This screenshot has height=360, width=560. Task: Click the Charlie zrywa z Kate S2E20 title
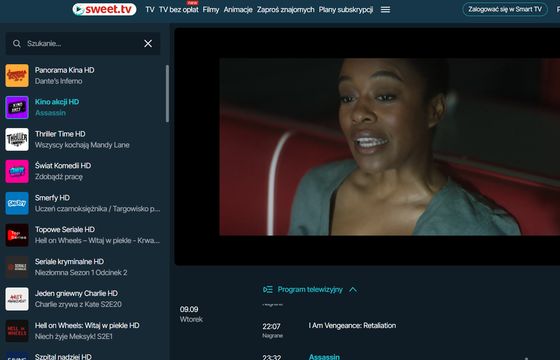[x=78, y=304]
